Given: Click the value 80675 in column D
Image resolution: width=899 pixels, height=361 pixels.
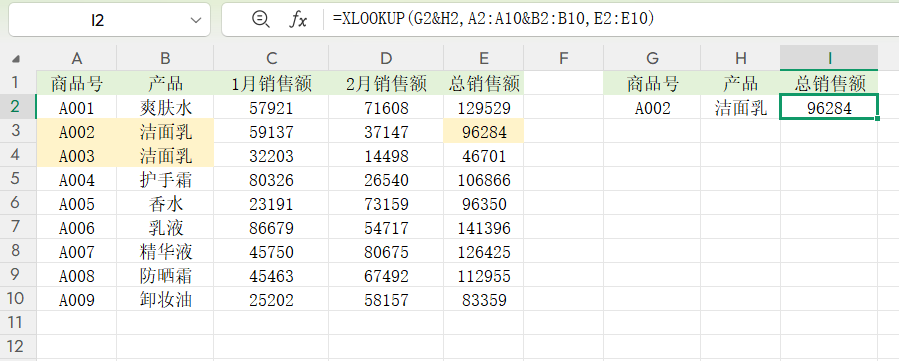Looking at the screenshot, I should 386,252.
